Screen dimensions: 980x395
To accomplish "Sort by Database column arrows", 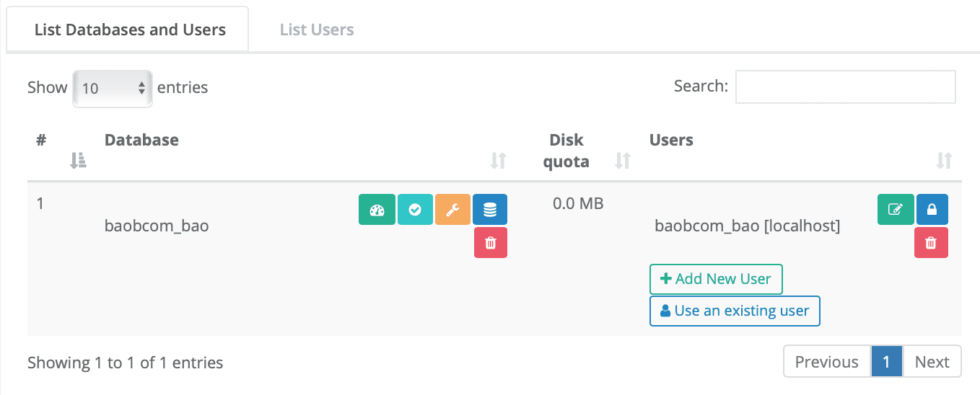I will 498,161.
